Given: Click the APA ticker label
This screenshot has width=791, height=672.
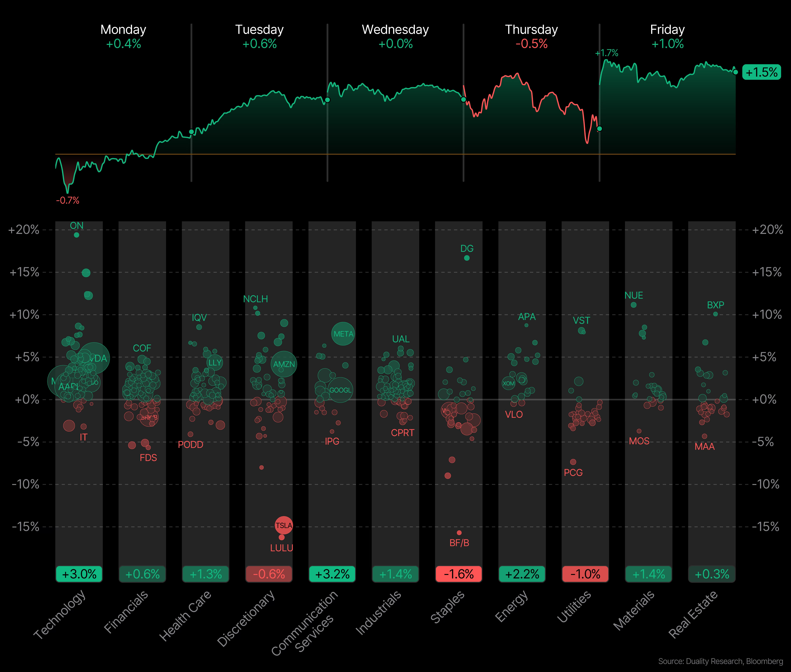Looking at the screenshot, I should pos(527,317).
